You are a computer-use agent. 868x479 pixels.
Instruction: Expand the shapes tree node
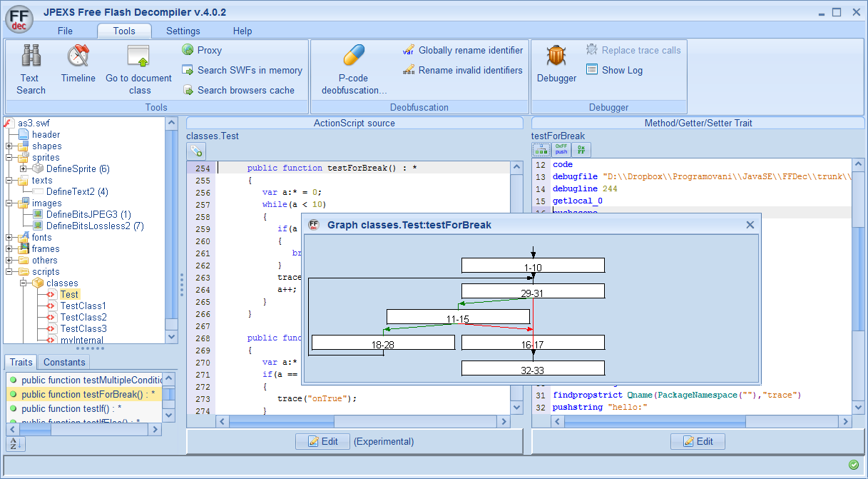(x=9, y=146)
